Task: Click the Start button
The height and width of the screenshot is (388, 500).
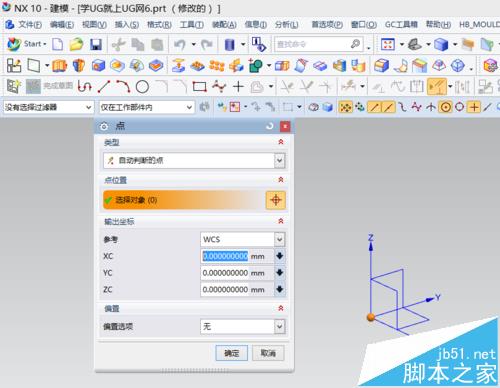Action: pos(27,44)
